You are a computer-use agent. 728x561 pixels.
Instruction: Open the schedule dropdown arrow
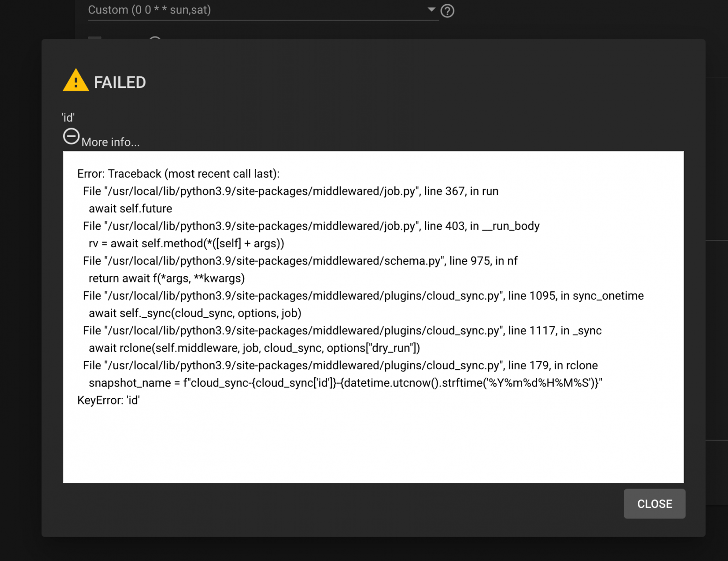click(432, 9)
